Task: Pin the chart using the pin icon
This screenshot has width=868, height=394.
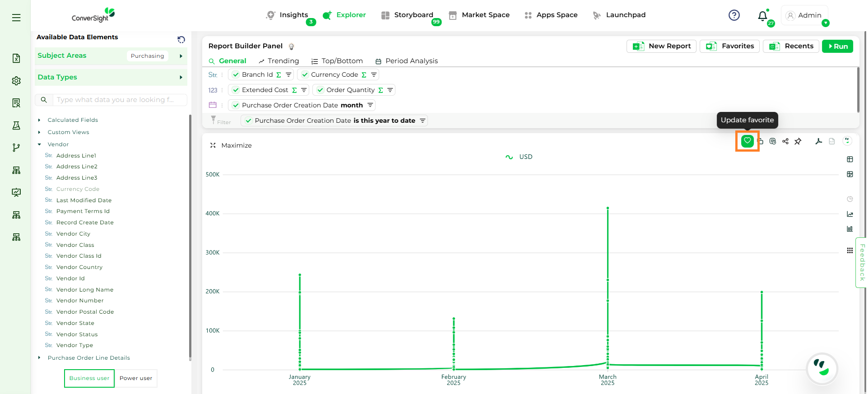Action: (798, 141)
